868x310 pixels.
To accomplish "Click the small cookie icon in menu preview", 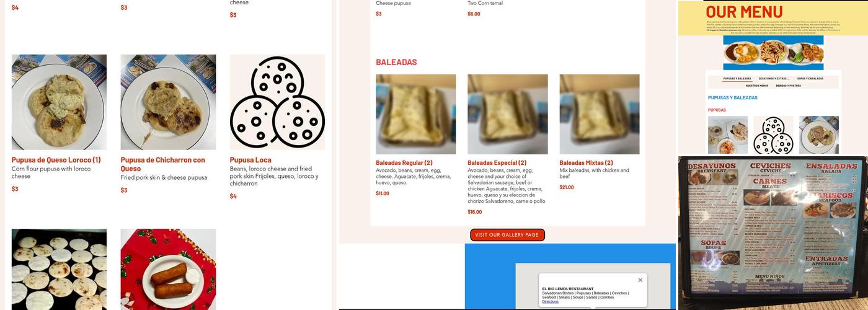I will (773, 135).
